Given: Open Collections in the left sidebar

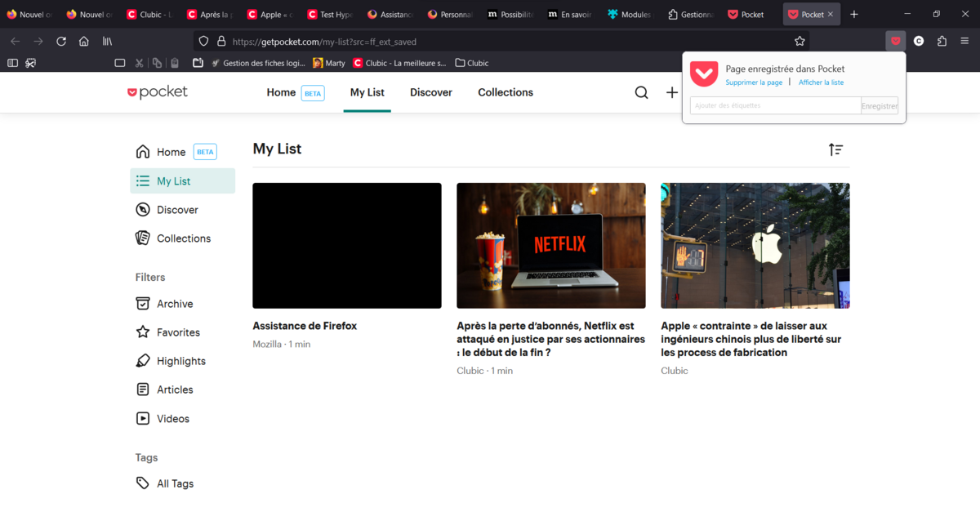Looking at the screenshot, I should coord(173,238).
